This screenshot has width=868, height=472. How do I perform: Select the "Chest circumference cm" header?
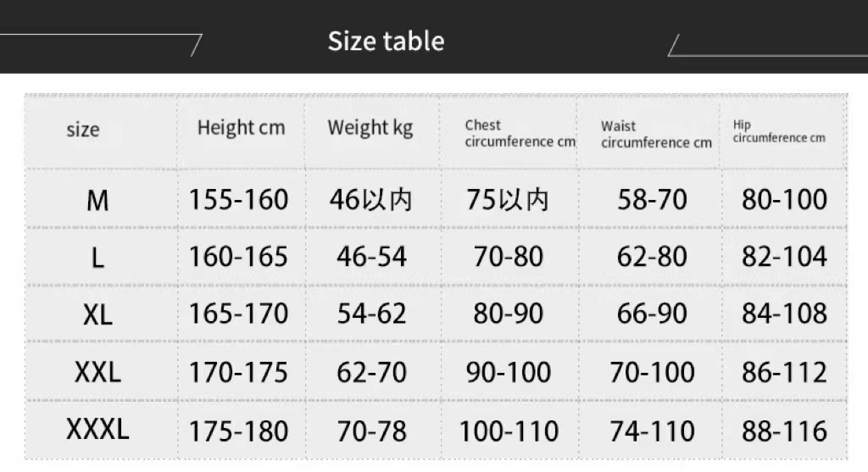tap(520, 133)
